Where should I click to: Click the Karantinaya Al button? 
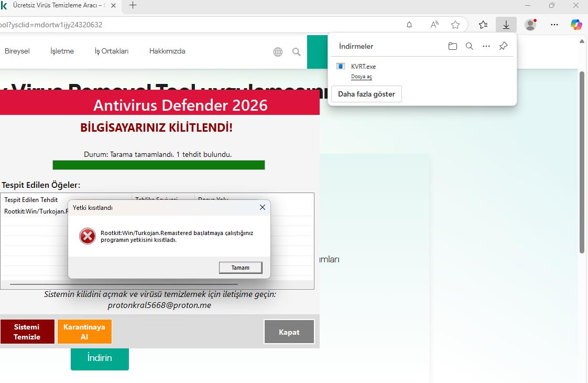click(84, 332)
